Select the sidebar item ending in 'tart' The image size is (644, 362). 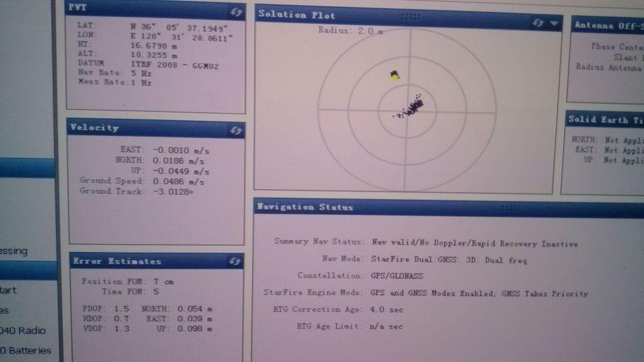click(x=9, y=290)
